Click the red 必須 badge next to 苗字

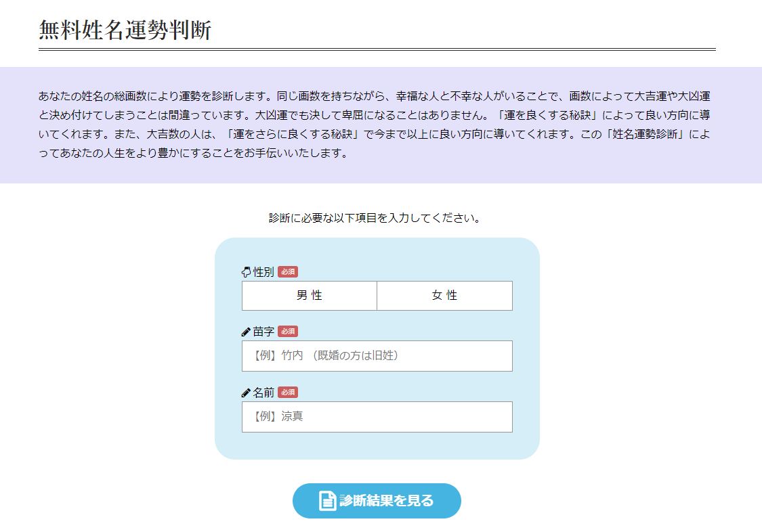(x=288, y=332)
